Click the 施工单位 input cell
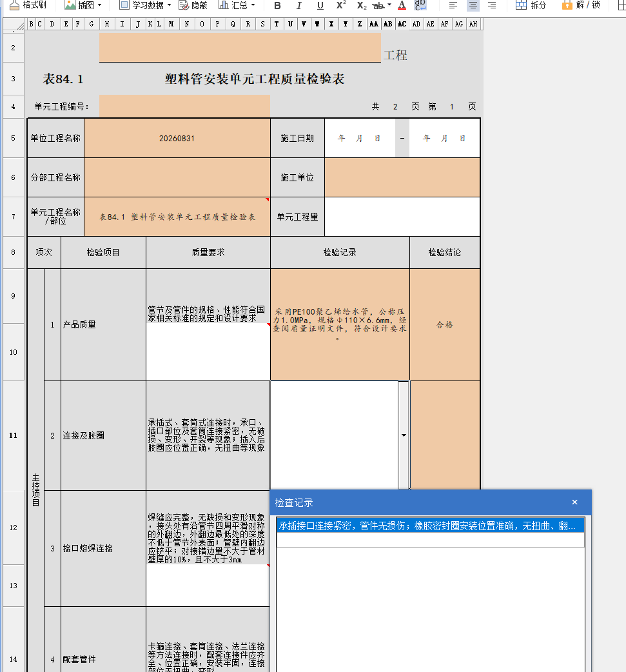This screenshot has width=626, height=672. point(402,177)
